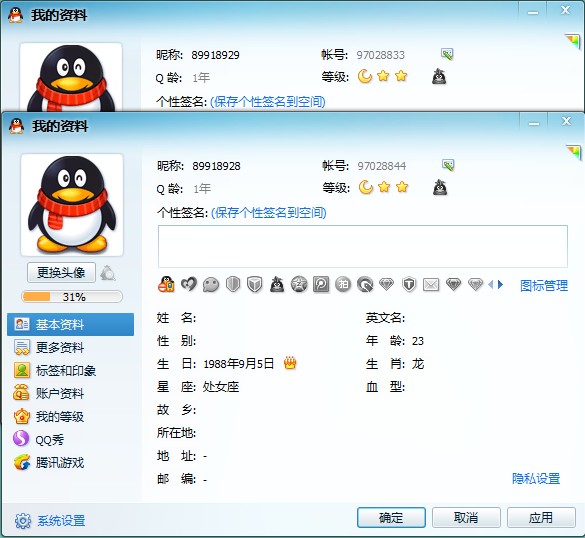This screenshot has width=585, height=538.
Task: Click the gray heart service icon
Action: (189, 285)
